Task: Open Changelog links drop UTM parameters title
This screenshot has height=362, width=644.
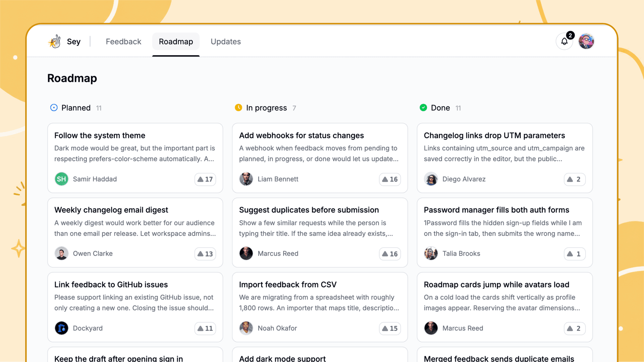Action: click(494, 135)
